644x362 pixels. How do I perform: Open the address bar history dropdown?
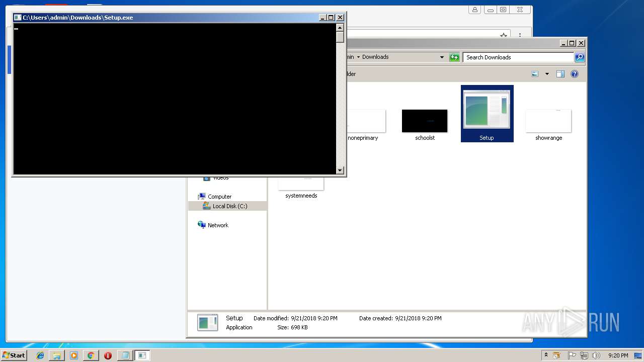(442, 57)
